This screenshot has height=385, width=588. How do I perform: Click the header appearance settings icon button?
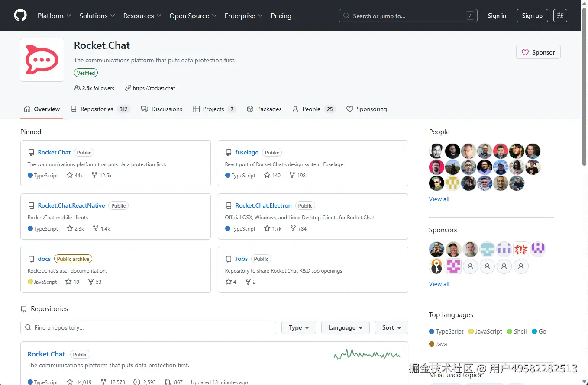click(560, 16)
